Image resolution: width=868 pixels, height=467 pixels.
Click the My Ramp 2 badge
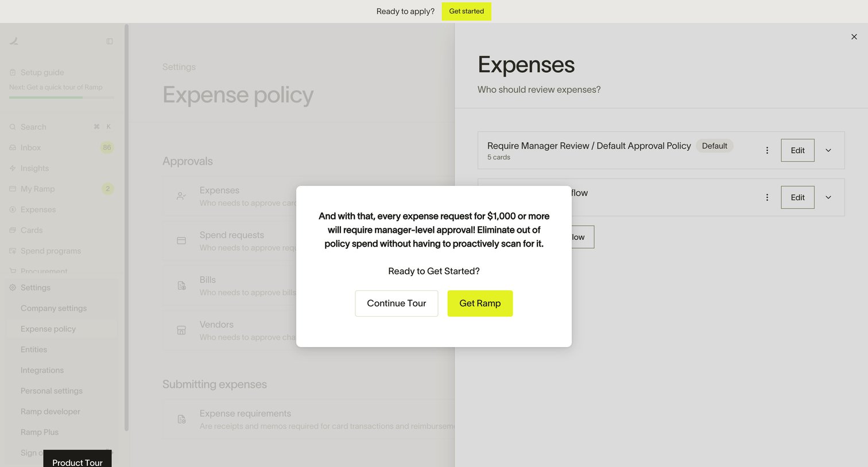coord(107,189)
